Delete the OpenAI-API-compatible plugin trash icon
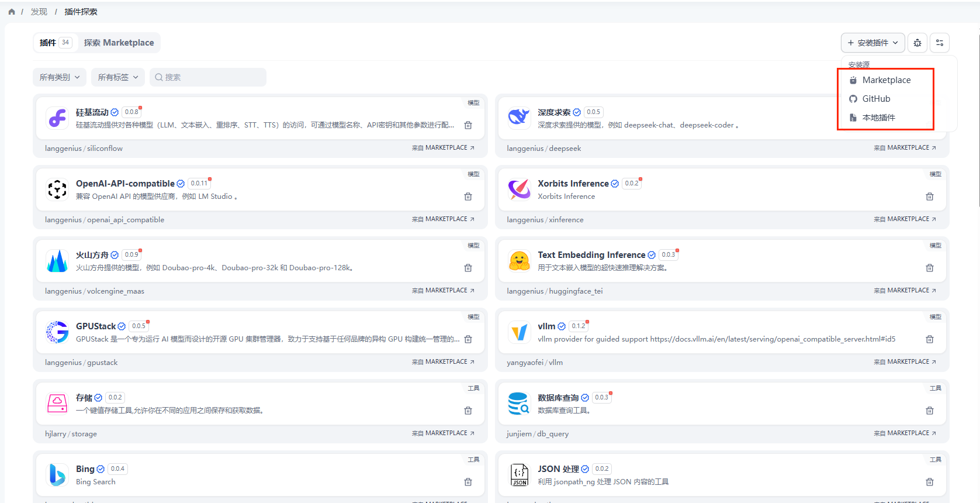The height and width of the screenshot is (503, 980). click(x=468, y=197)
